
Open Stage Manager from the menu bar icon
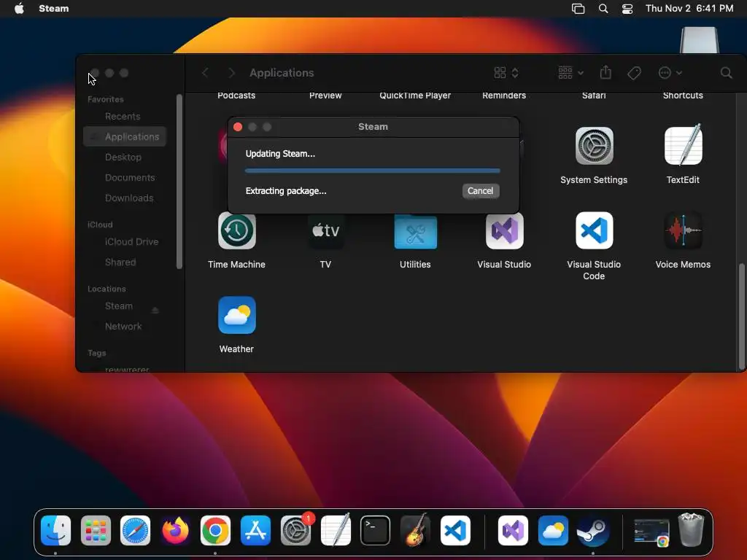point(578,9)
